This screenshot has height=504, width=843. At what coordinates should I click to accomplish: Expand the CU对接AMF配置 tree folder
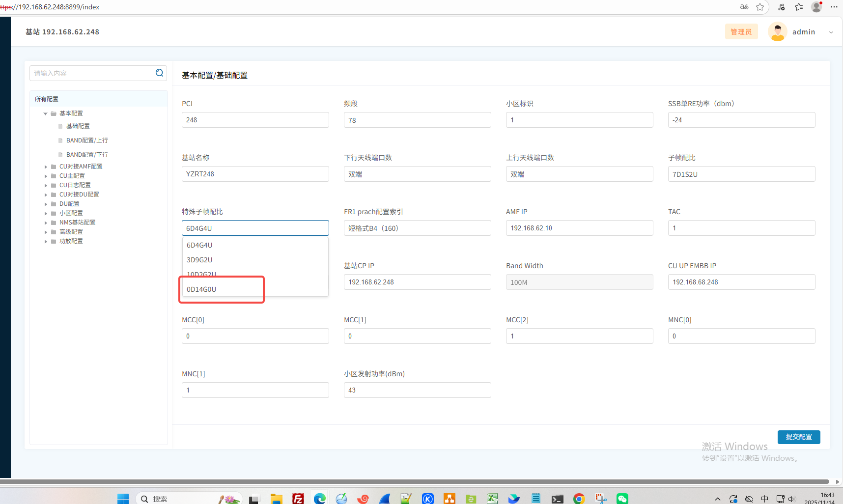(x=46, y=167)
